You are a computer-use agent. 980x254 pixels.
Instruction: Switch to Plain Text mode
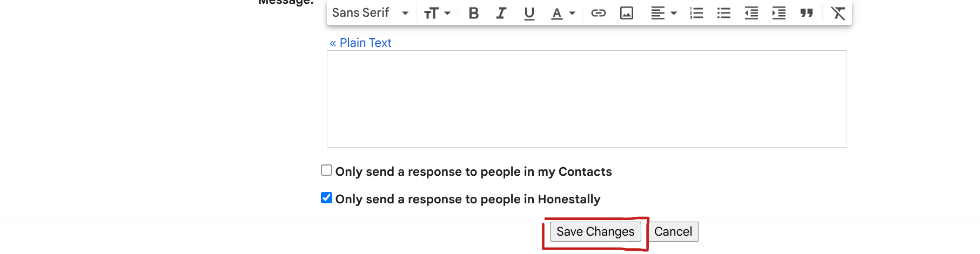pyautogui.click(x=360, y=43)
